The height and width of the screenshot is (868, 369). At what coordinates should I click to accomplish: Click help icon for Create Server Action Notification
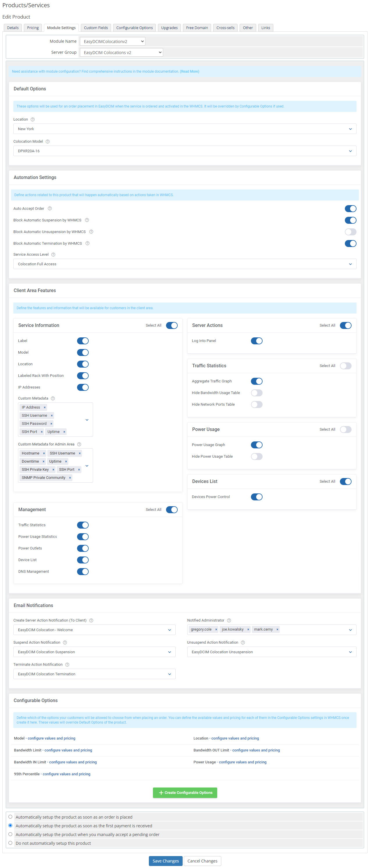91,620
